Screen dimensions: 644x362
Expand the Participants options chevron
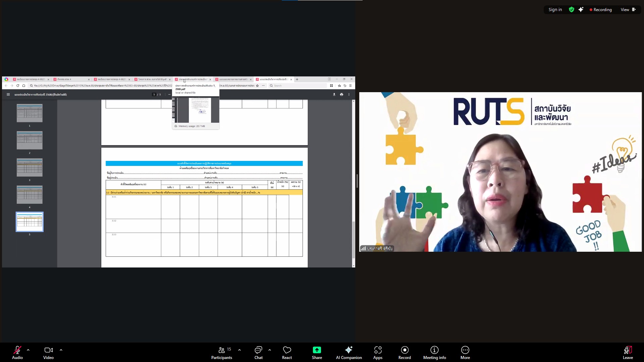coord(239,350)
